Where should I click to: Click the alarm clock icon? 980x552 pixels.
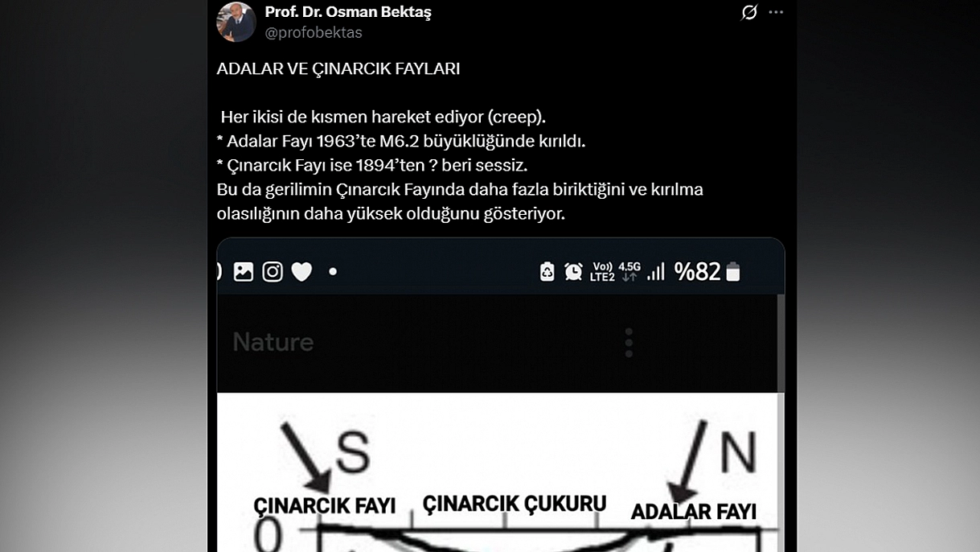573,272
